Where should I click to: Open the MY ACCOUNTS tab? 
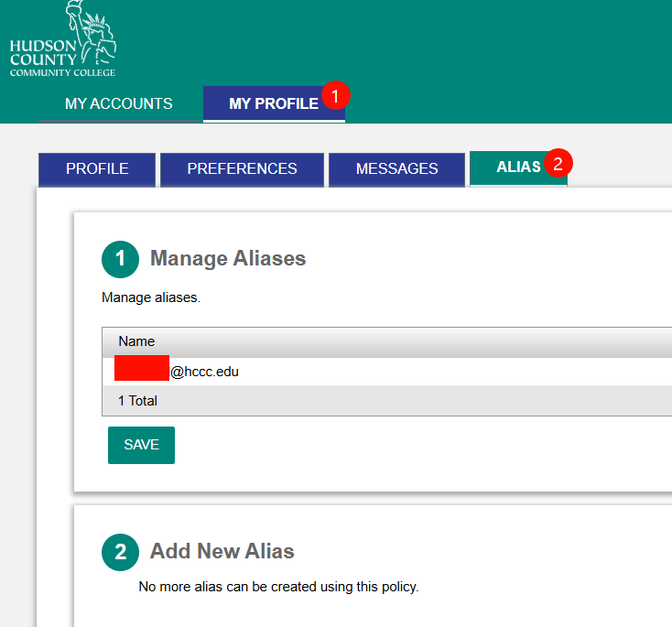pyautogui.click(x=118, y=103)
